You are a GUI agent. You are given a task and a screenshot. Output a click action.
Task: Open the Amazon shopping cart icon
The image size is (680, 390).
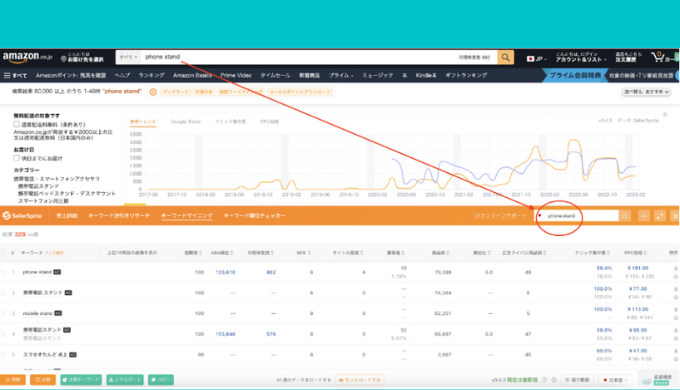click(657, 57)
